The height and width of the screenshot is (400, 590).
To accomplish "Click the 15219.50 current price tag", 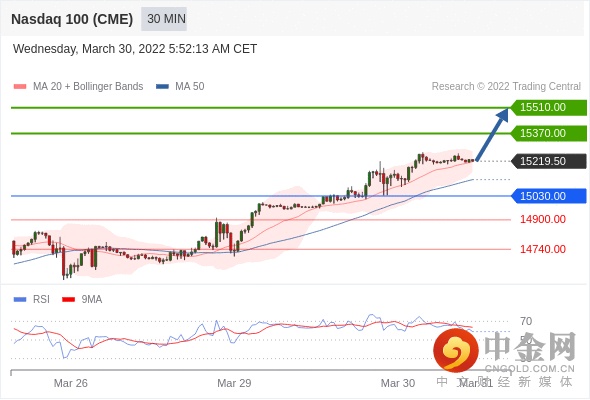I will (x=549, y=161).
